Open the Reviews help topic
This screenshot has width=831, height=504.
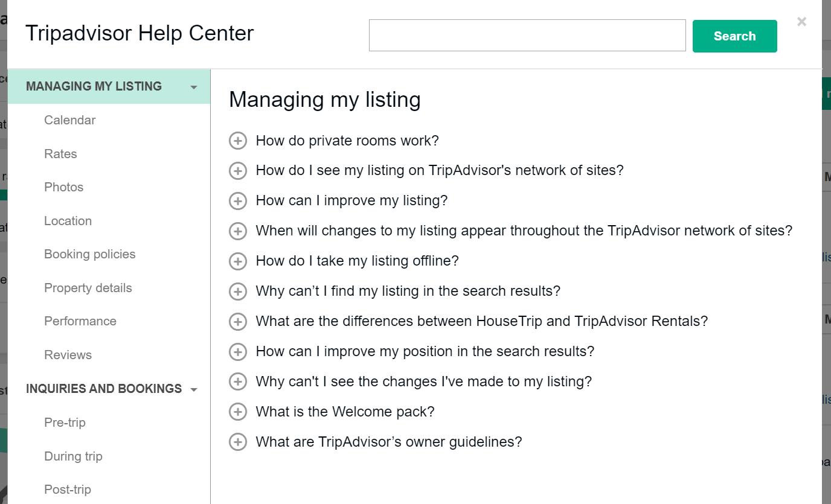click(68, 355)
